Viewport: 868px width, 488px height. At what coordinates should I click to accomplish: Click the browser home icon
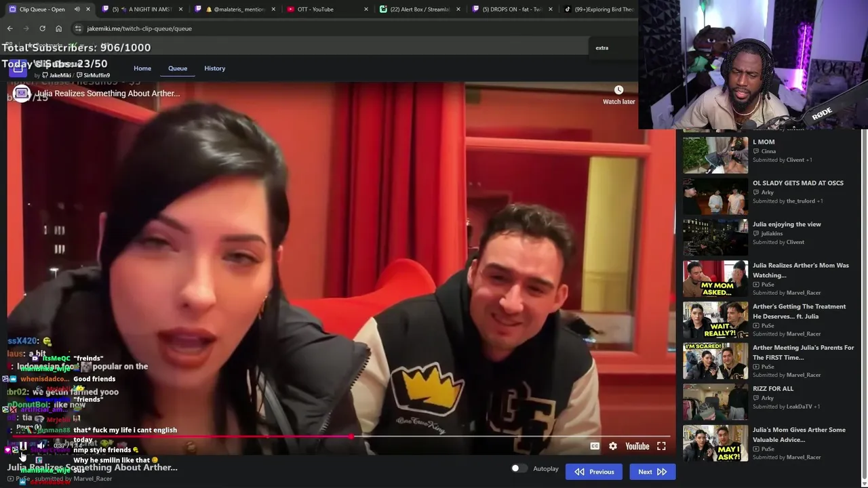click(x=58, y=28)
